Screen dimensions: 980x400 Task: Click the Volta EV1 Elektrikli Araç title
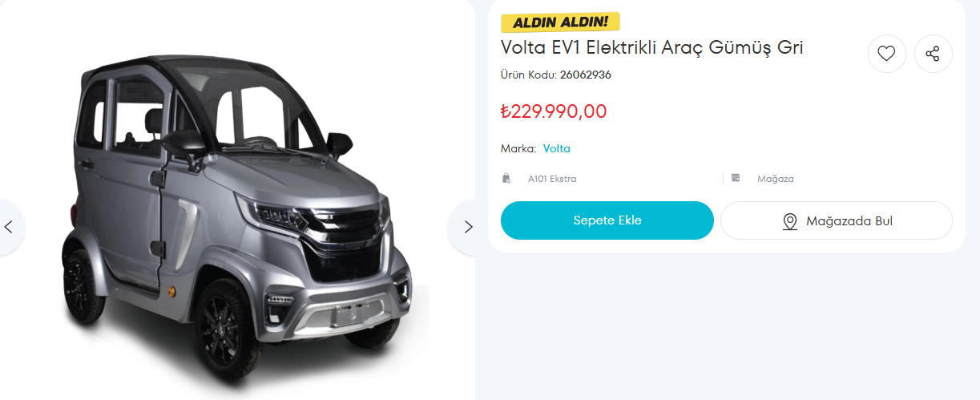(651, 47)
